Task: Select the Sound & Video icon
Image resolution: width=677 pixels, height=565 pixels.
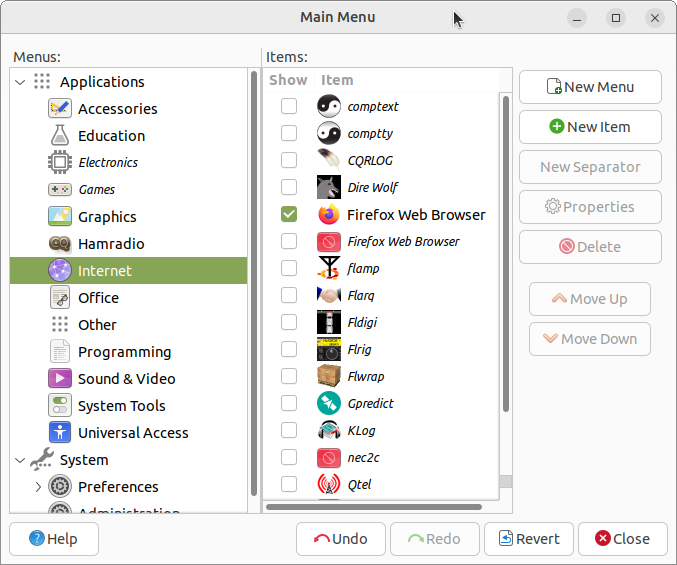Action: (x=60, y=379)
